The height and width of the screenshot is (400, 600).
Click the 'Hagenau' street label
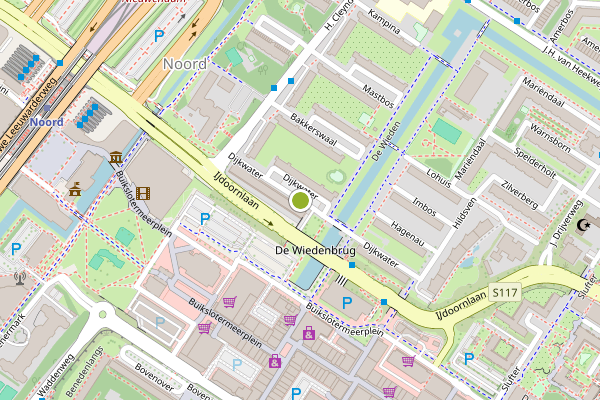click(x=408, y=233)
